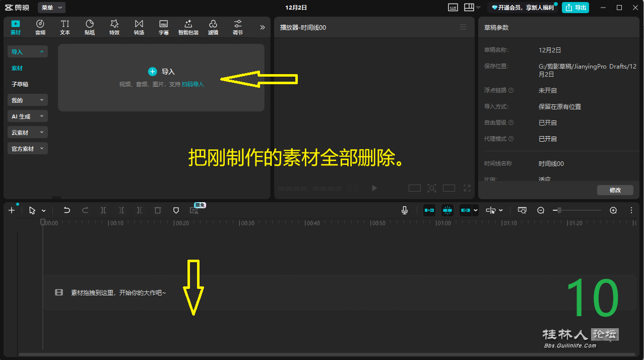Expand the 云素材 section in sidebar
The height and width of the screenshot is (360, 644).
[x=28, y=133]
